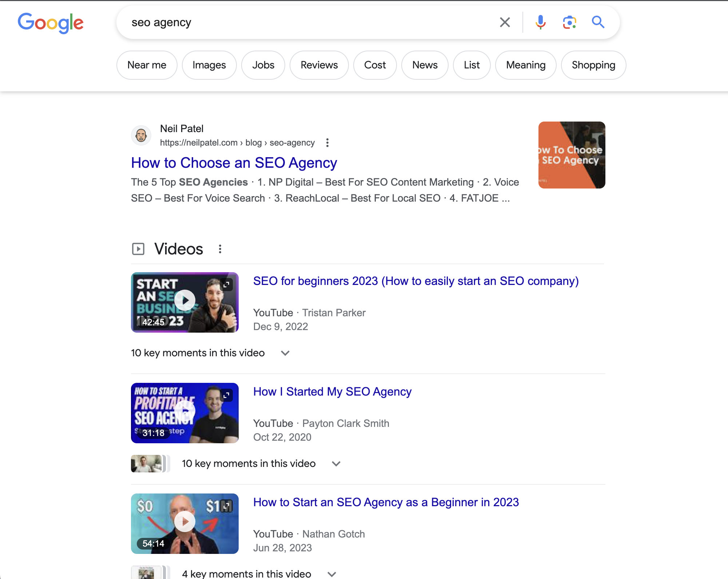Open SEO for beginners 2023 video link
Screen dimensions: 728x579
click(x=416, y=281)
